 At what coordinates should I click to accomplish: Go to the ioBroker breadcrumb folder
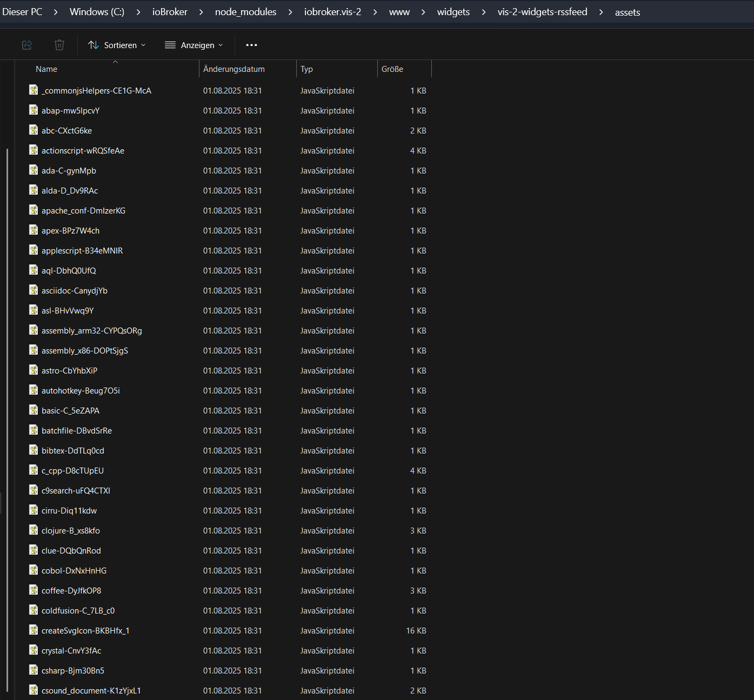[x=170, y=12]
